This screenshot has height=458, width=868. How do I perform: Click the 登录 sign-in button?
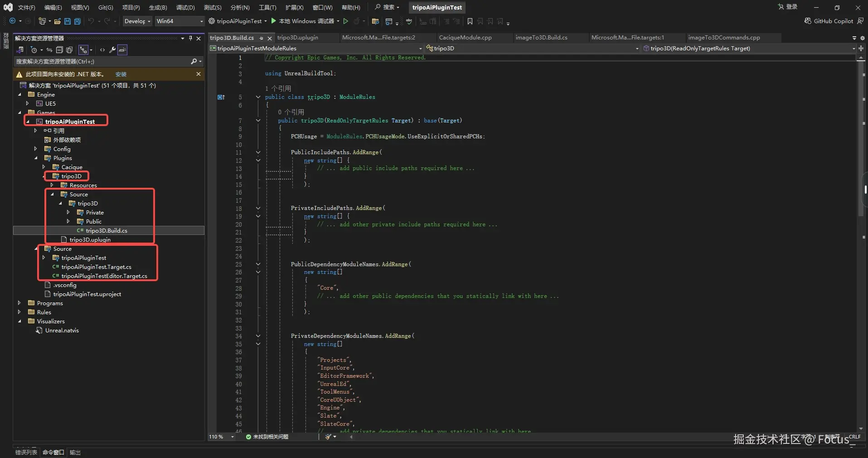[x=788, y=7]
